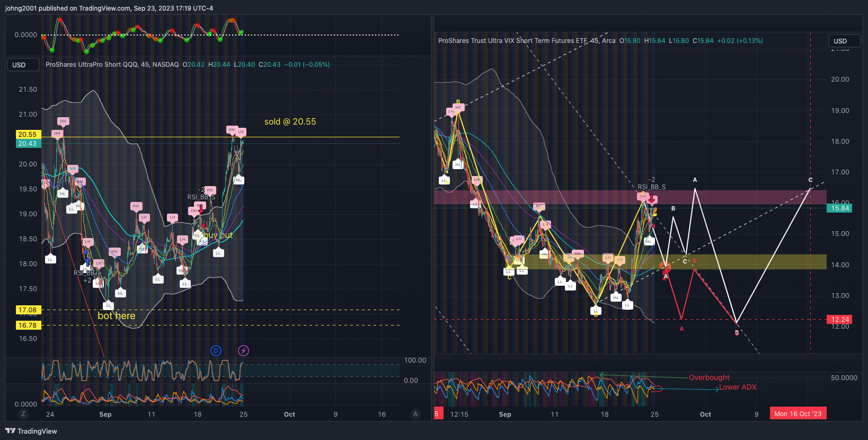Click the red 'Lower ADX' annotation text

(x=738, y=388)
